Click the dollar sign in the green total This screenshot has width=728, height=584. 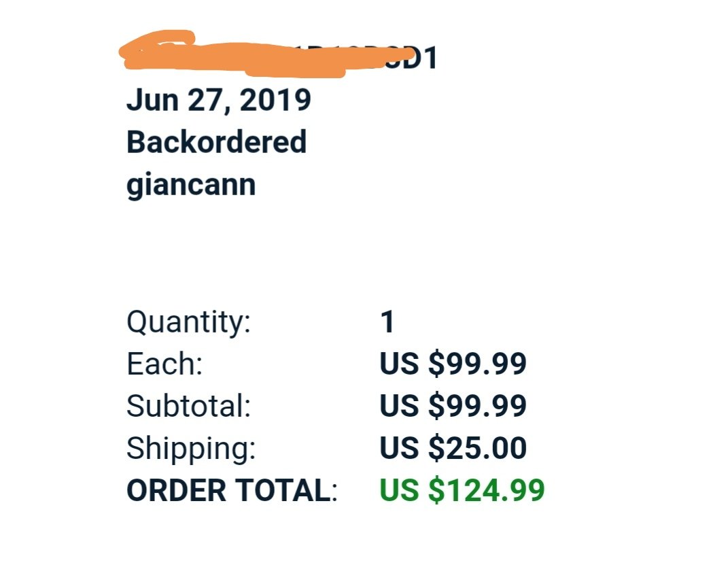[436, 491]
